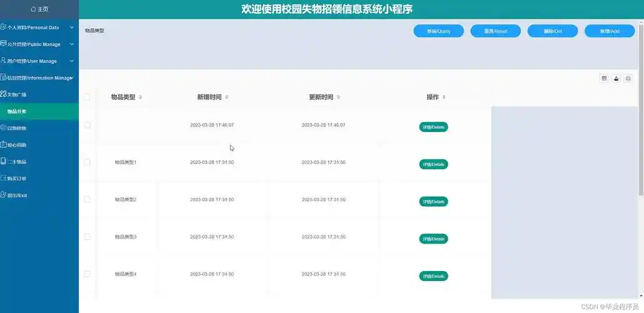Viewport: 644px width, 313px height.
Task: Click the scrollbar down arrow
Action: click(x=641, y=295)
